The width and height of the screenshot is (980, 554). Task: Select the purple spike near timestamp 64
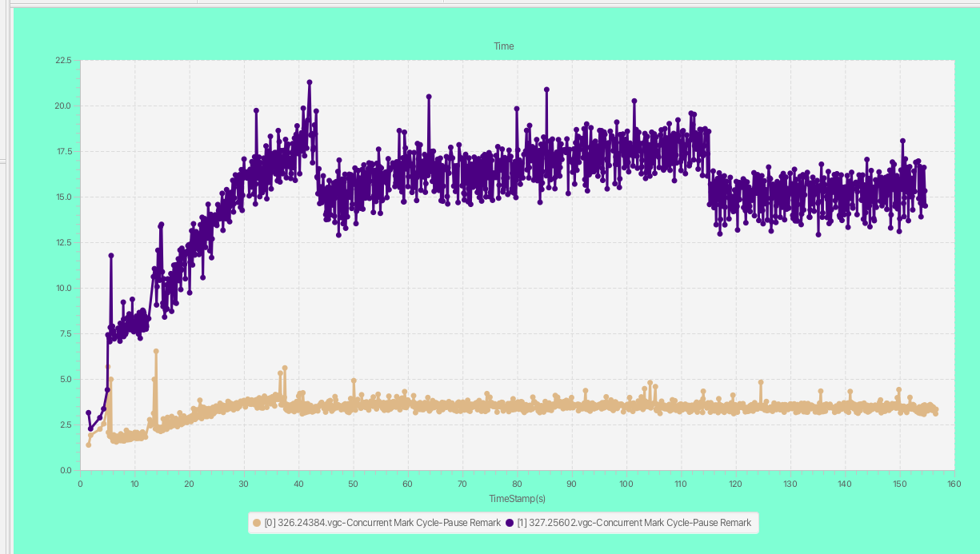tap(429, 97)
